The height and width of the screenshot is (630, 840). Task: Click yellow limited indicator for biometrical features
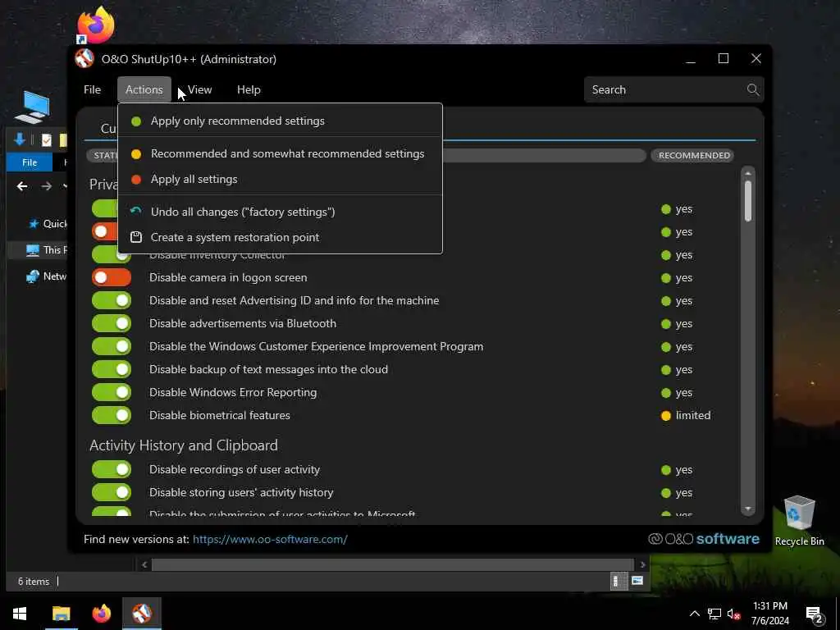[666, 416]
